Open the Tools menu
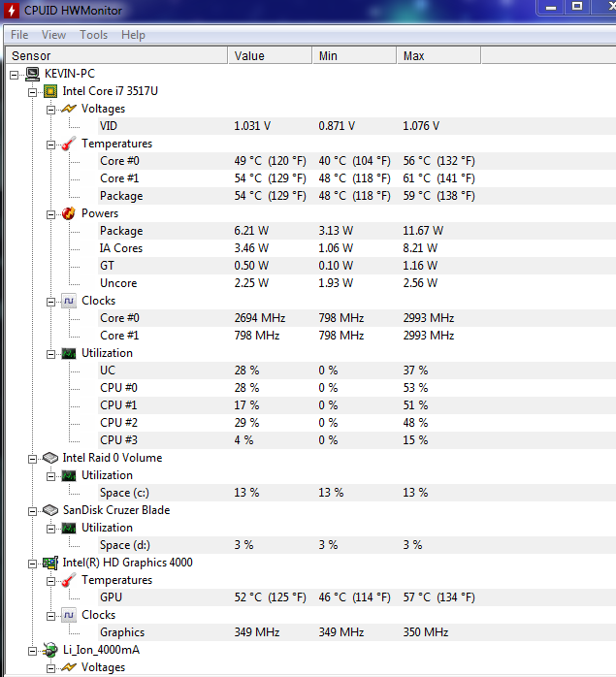This screenshot has height=677, width=616. pos(93,35)
